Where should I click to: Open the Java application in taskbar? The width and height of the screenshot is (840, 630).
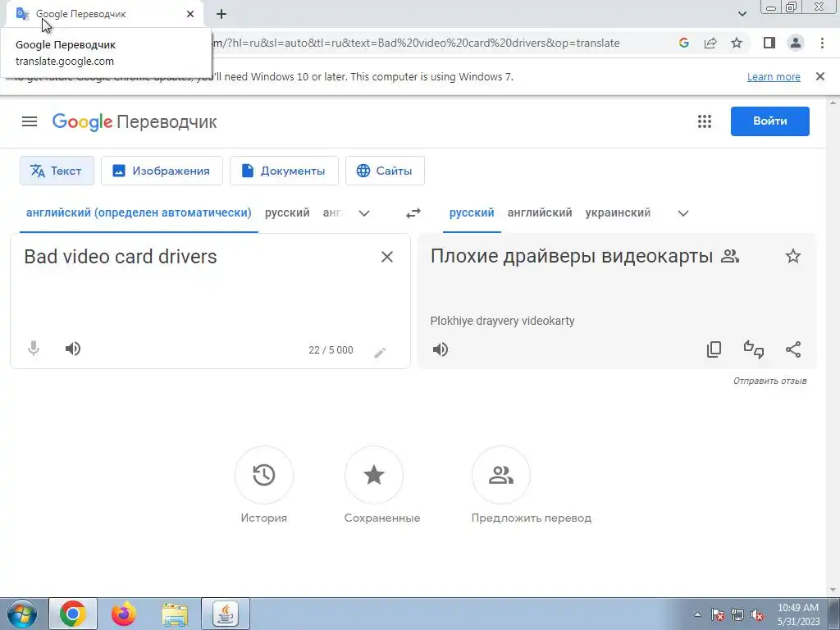(x=226, y=614)
